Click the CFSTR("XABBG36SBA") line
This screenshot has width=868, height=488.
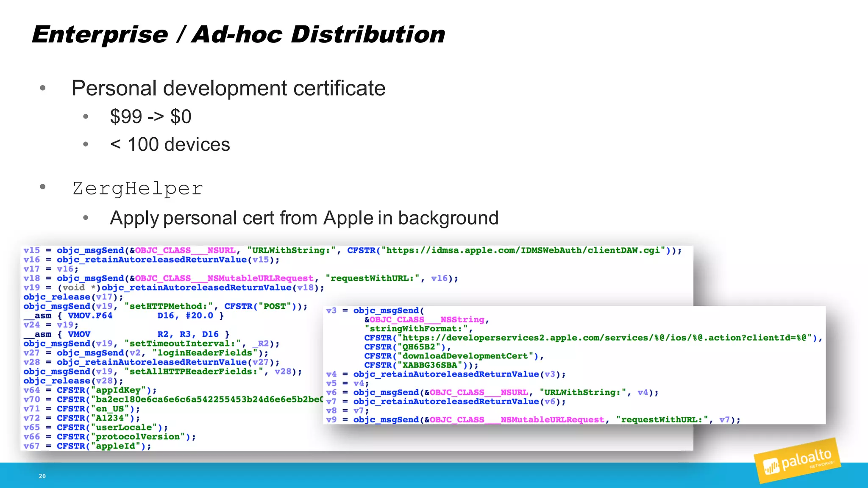[421, 365]
